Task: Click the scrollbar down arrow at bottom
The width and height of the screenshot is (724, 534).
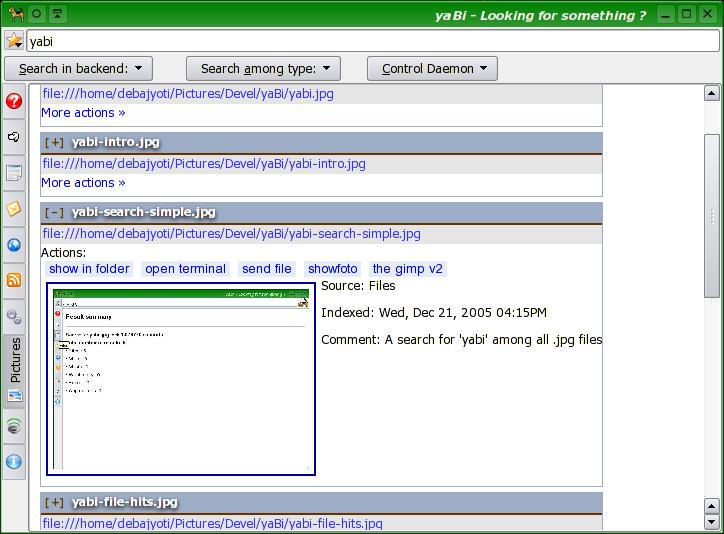Action: point(712,522)
